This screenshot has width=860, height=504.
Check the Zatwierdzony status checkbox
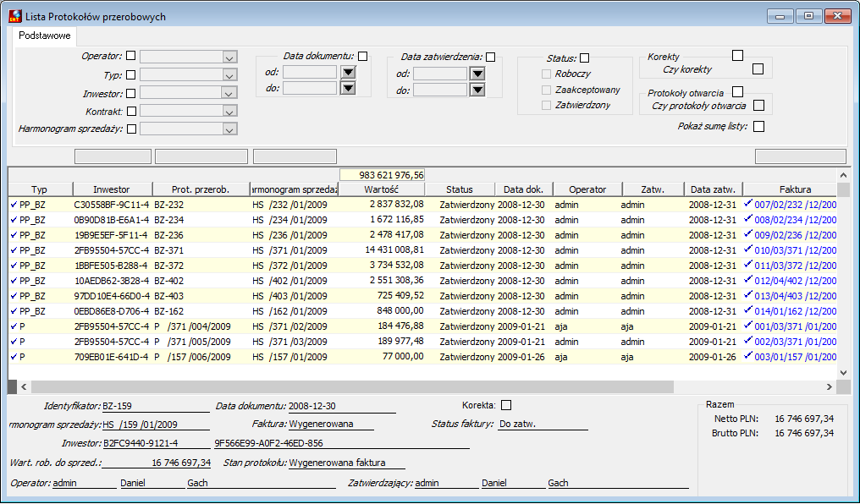click(x=546, y=105)
